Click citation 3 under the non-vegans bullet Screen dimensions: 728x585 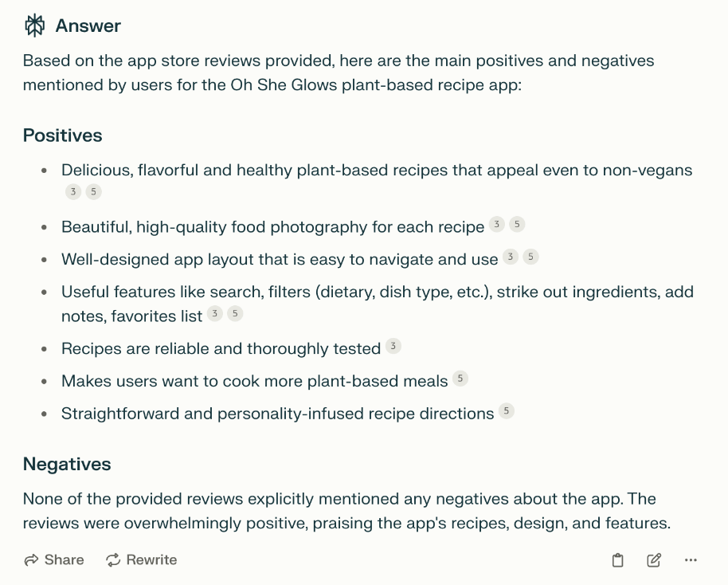tap(72, 191)
